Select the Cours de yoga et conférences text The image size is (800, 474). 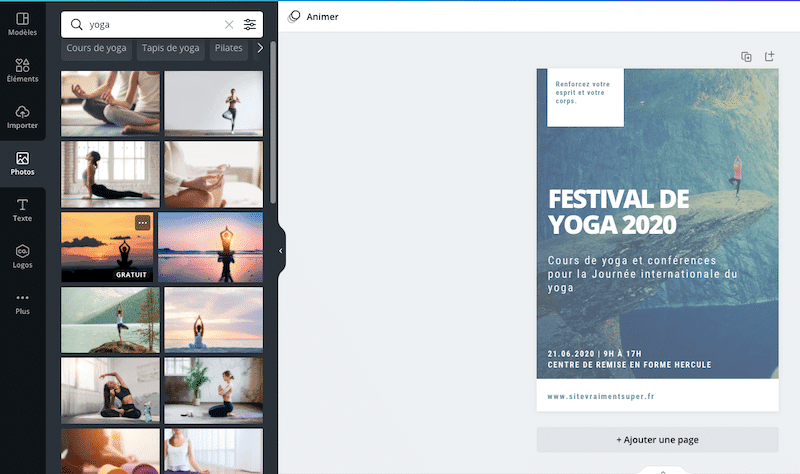642,274
